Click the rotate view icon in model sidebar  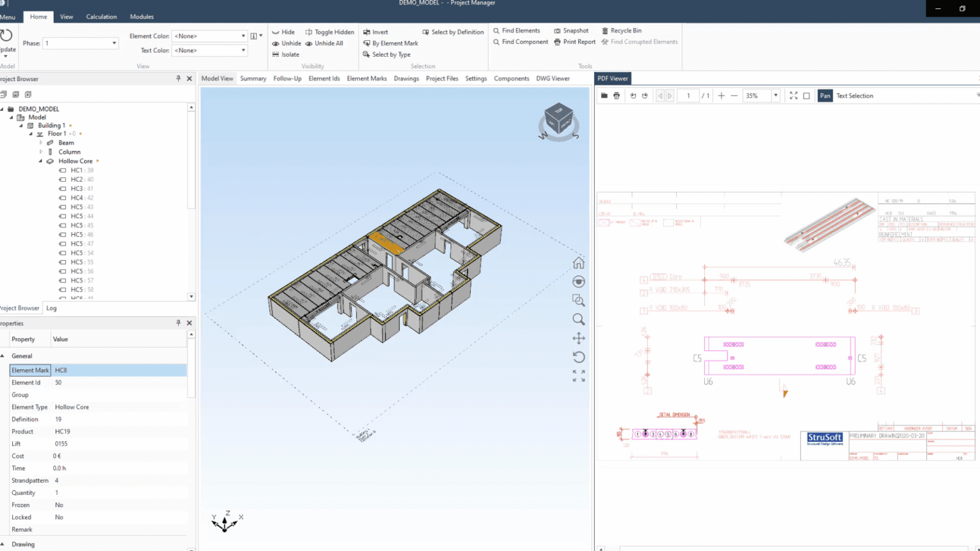pos(579,356)
